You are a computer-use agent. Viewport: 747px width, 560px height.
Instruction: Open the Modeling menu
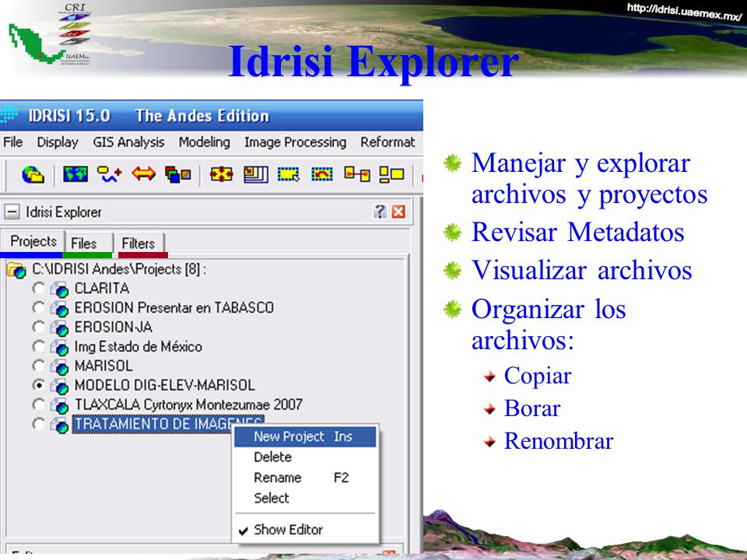point(205,142)
